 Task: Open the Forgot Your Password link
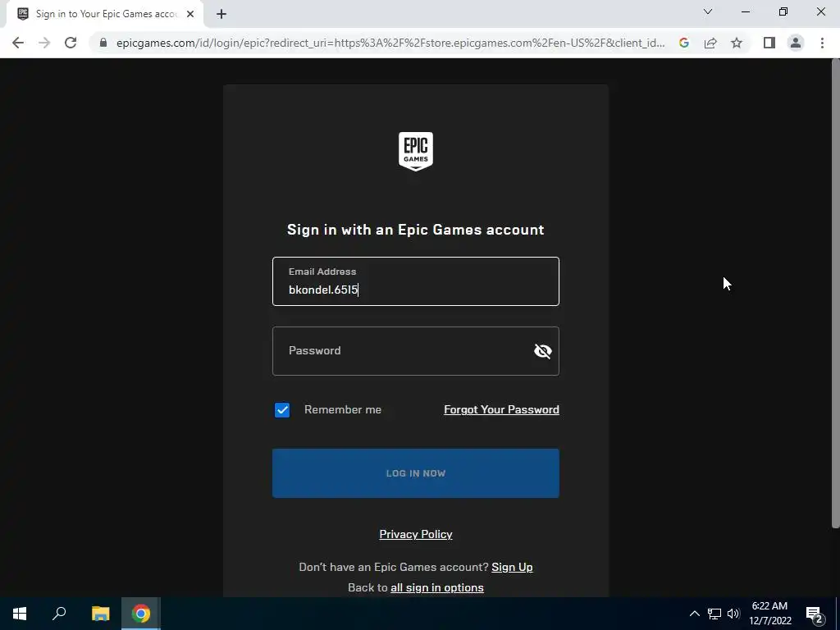tap(501, 410)
